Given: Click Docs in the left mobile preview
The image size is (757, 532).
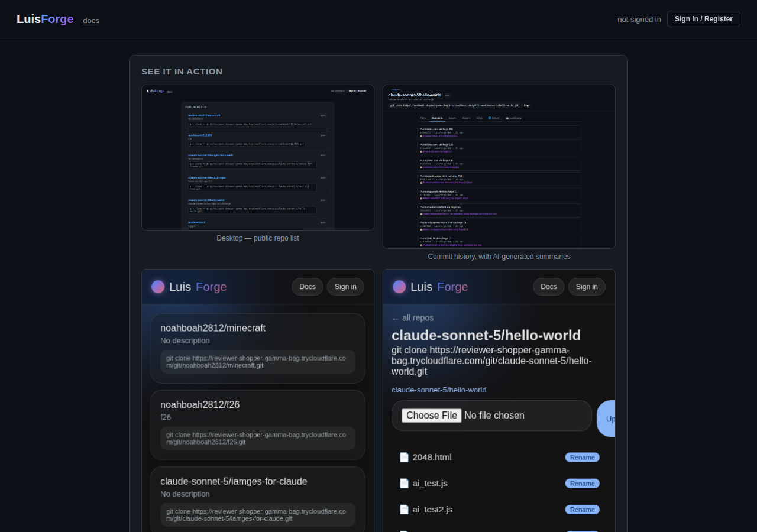Looking at the screenshot, I should pyautogui.click(x=308, y=287).
